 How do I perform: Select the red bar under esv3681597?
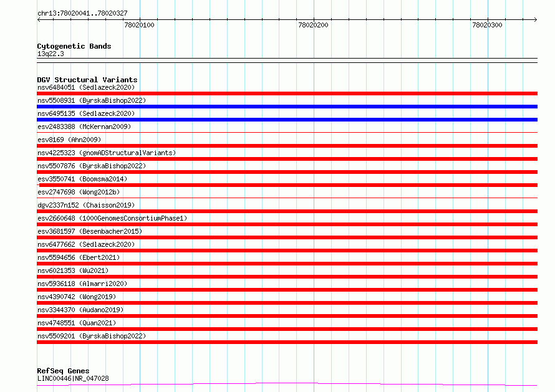coord(287,237)
